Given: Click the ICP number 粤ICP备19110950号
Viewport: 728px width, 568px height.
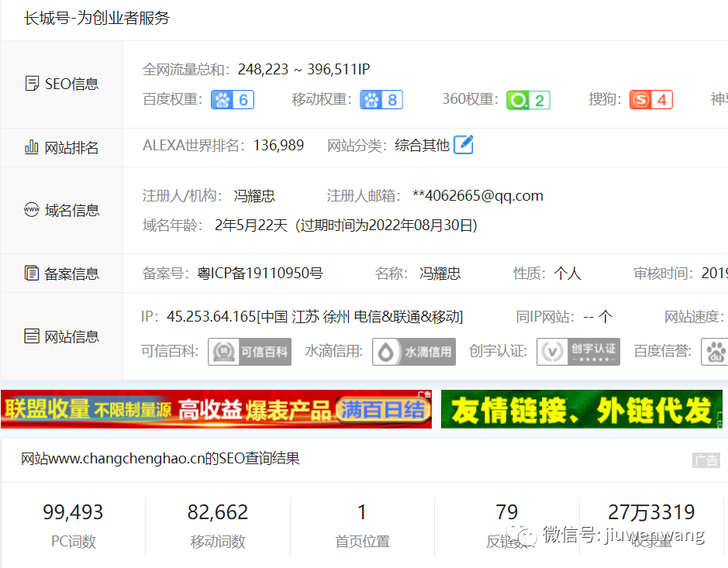Looking at the screenshot, I should 260,273.
